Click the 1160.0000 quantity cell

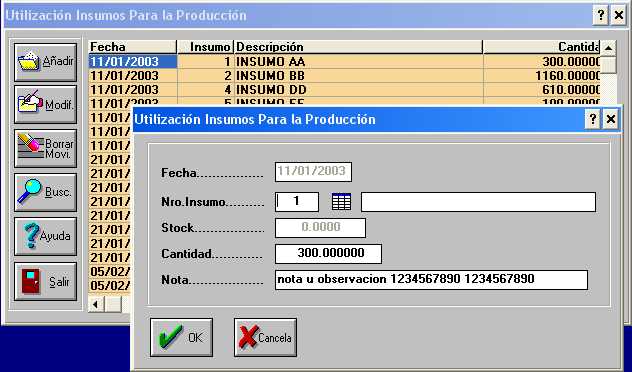541,76
